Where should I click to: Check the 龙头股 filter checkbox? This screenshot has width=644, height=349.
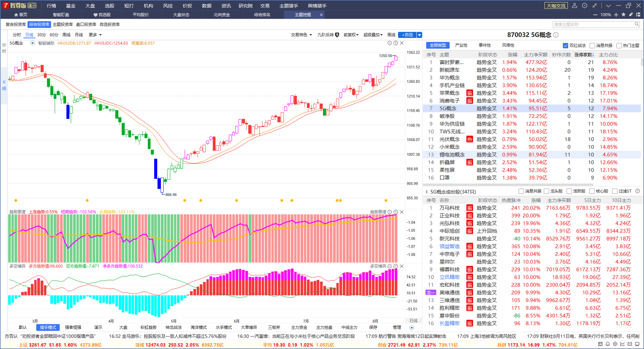tap(546, 191)
